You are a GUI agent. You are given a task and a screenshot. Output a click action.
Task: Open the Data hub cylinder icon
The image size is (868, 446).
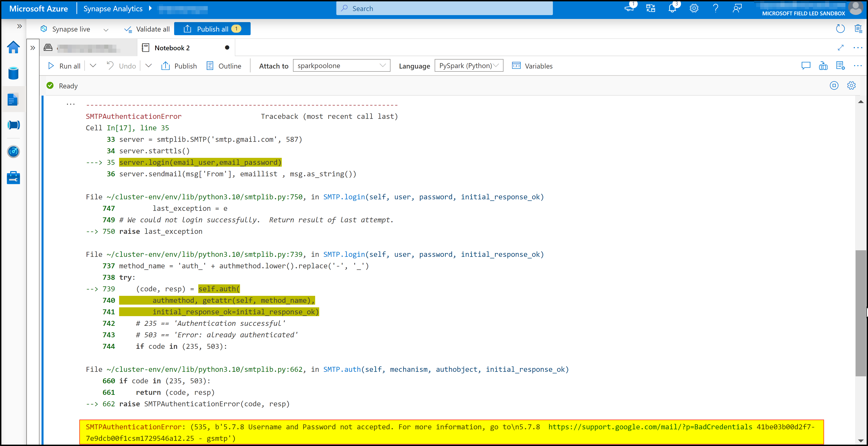(x=13, y=73)
